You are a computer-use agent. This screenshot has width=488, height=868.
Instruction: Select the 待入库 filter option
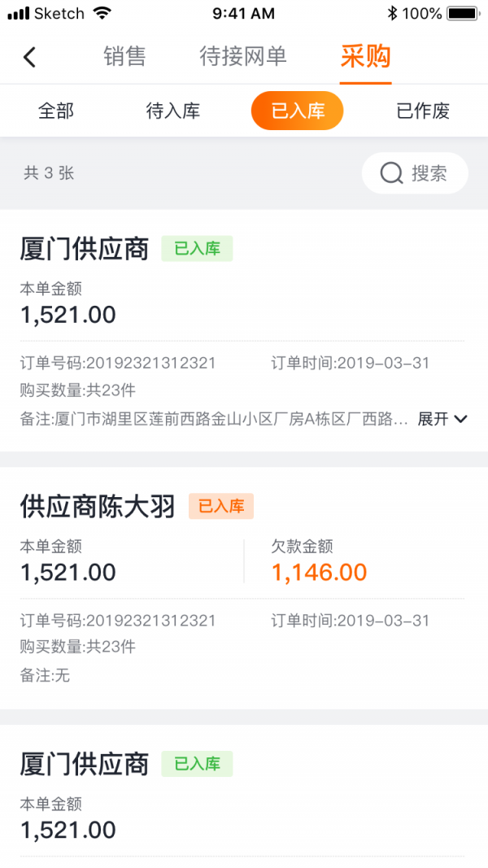[174, 111]
